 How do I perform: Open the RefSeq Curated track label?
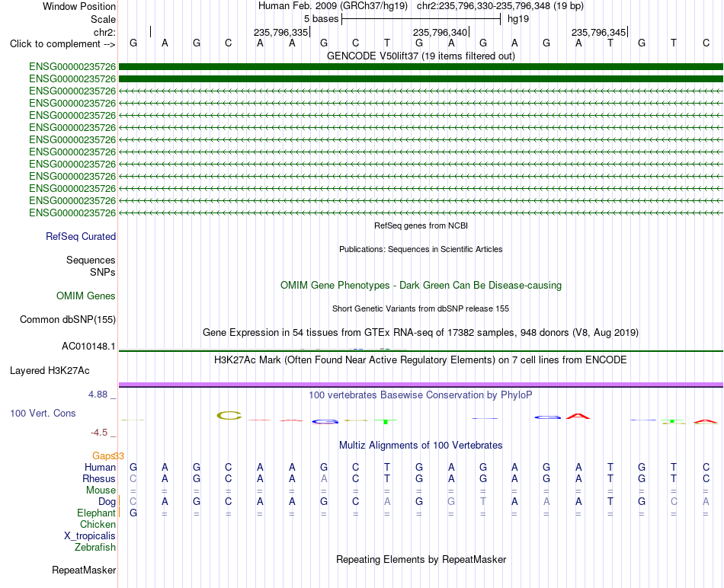[80, 236]
